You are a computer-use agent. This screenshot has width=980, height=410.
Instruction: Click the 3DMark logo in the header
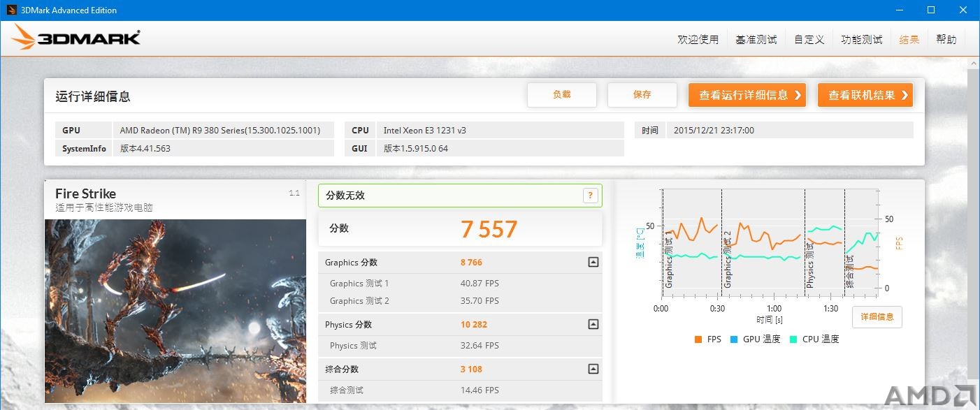(x=76, y=38)
